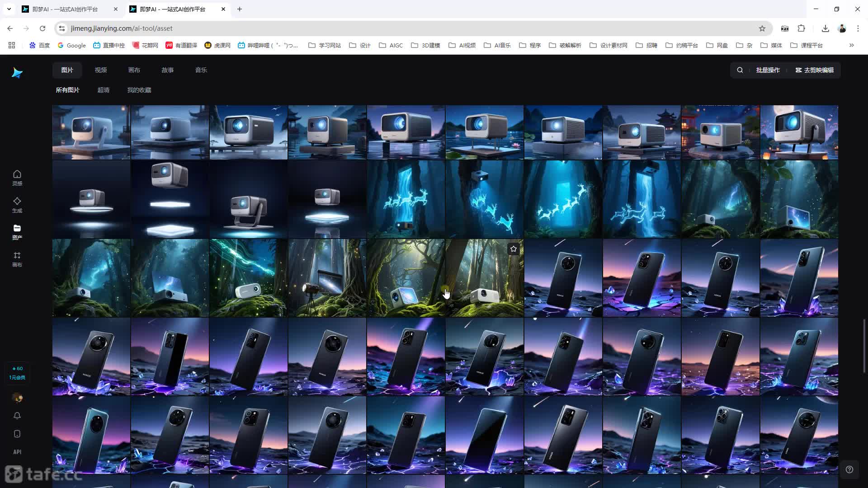Open the 灵感 home section
This screenshot has width=868, height=488.
click(x=17, y=178)
